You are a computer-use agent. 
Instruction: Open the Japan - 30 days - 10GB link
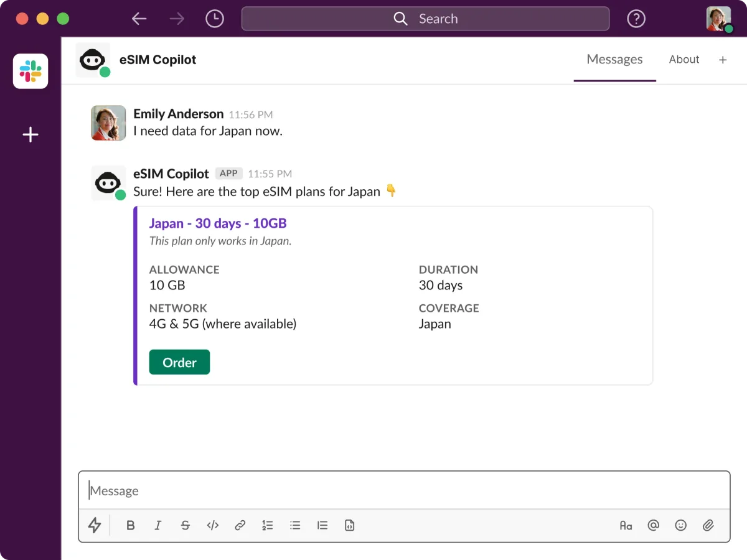tap(218, 223)
